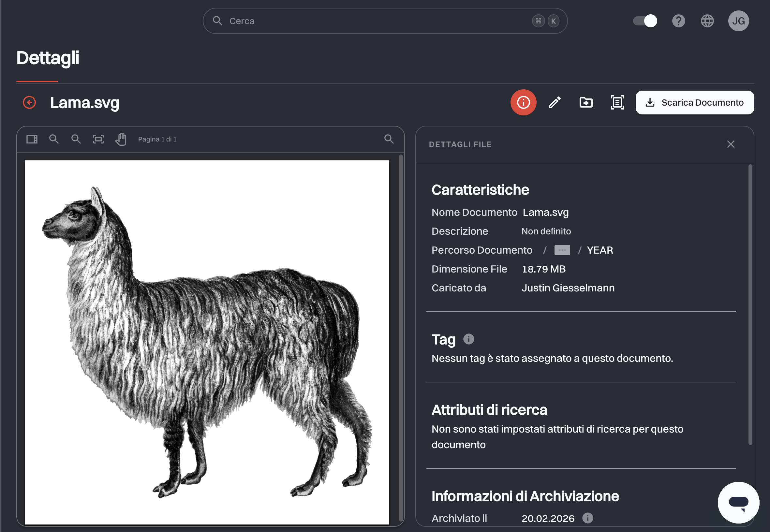Toggle the red file info button
770x532 pixels.
coord(523,102)
